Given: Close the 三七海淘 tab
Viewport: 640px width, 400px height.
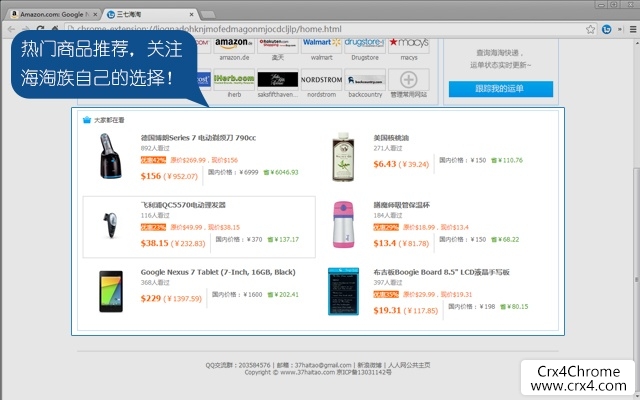Looking at the screenshot, I should pyautogui.click(x=191, y=15).
